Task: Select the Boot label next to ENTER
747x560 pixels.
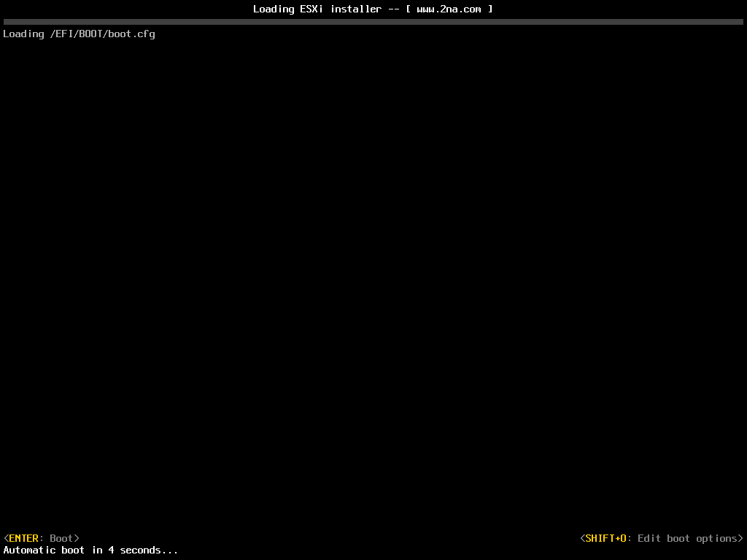Action: (x=62, y=537)
